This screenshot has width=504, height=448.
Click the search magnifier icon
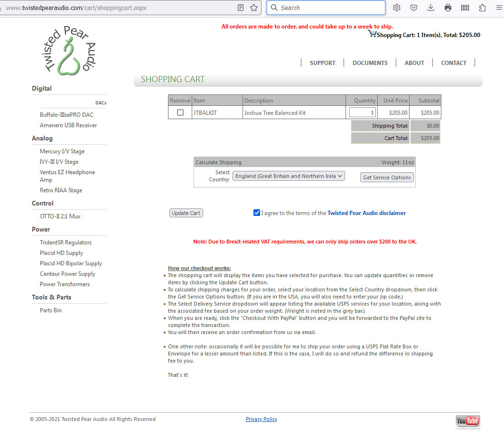pos(274,8)
